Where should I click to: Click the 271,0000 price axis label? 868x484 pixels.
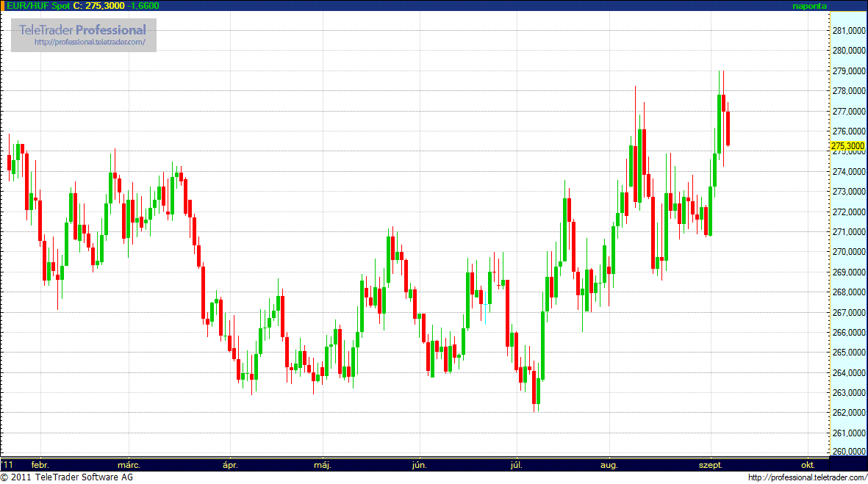[849, 232]
